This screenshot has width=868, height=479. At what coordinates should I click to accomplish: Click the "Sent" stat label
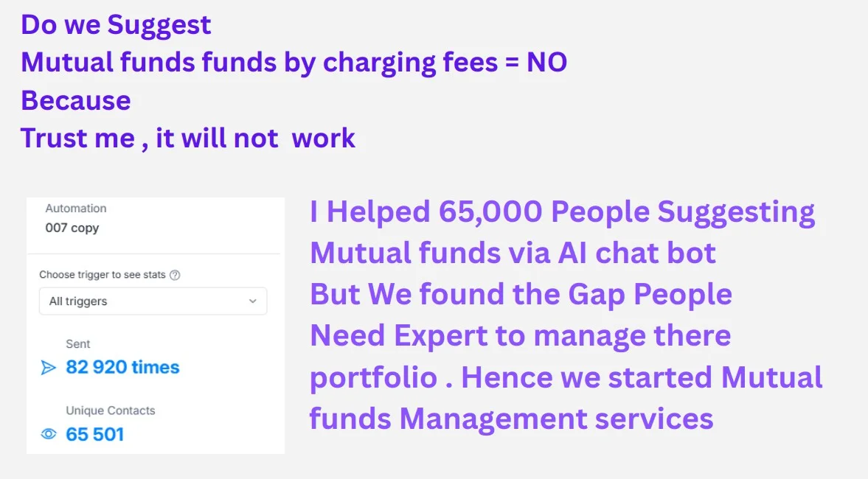click(x=78, y=343)
